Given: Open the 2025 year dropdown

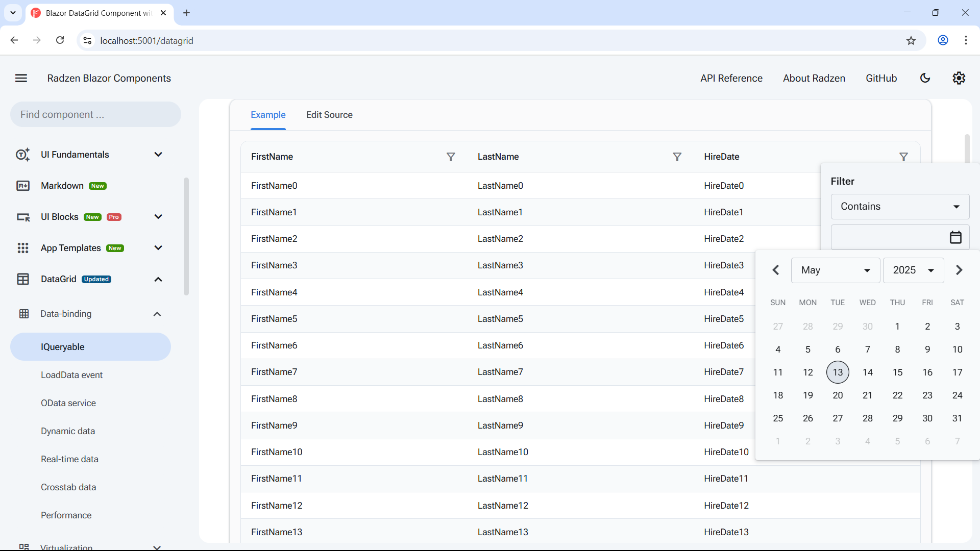Looking at the screenshot, I should (913, 270).
